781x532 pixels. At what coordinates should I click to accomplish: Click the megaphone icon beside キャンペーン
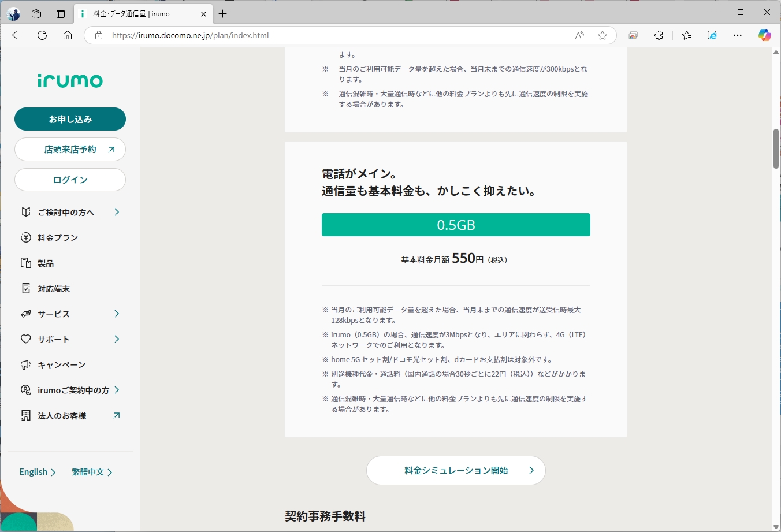point(26,364)
